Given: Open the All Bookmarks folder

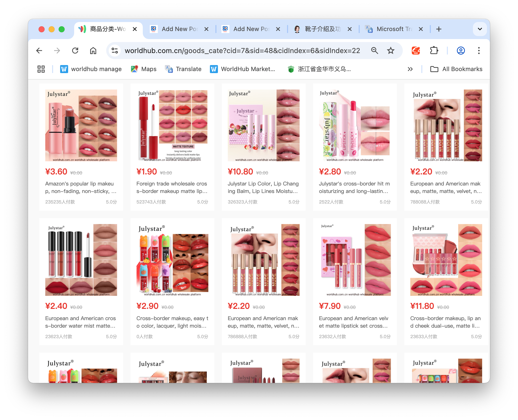Looking at the screenshot, I should tap(456, 69).
